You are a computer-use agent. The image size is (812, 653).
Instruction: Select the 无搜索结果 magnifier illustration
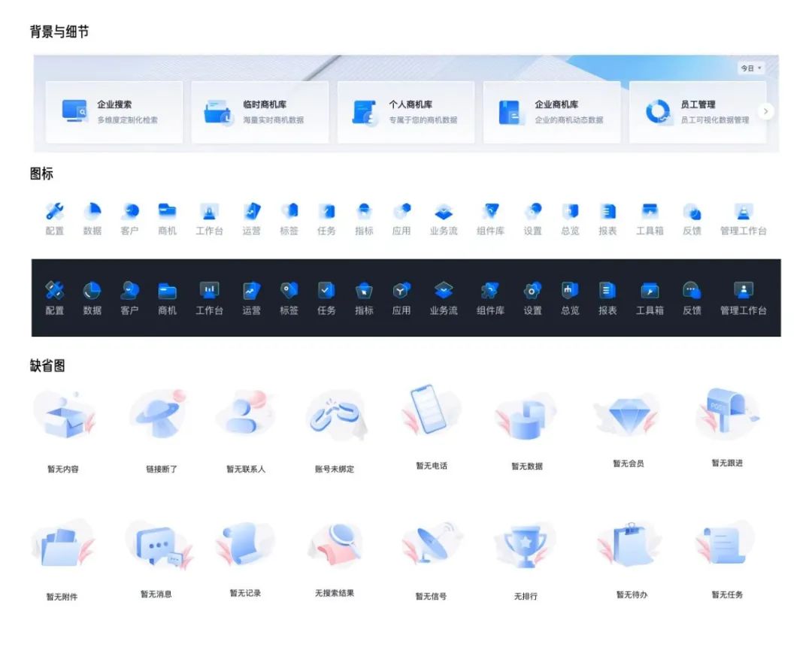pyautogui.click(x=337, y=545)
